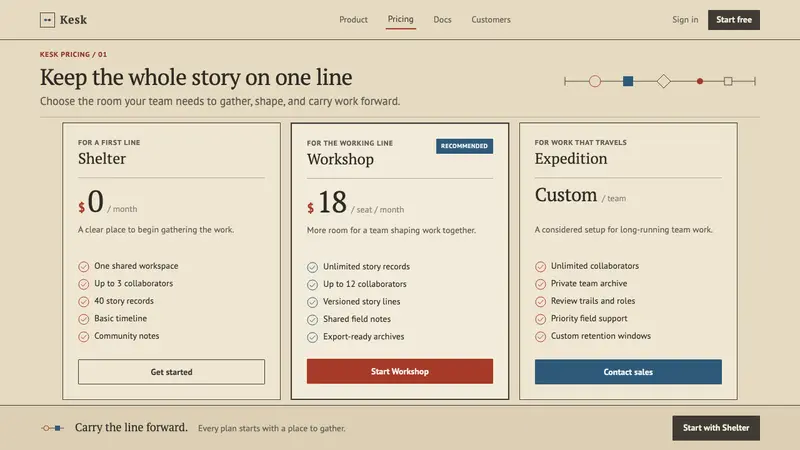800x450 pixels.
Task: Click the Expedition plan title
Action: point(571,159)
